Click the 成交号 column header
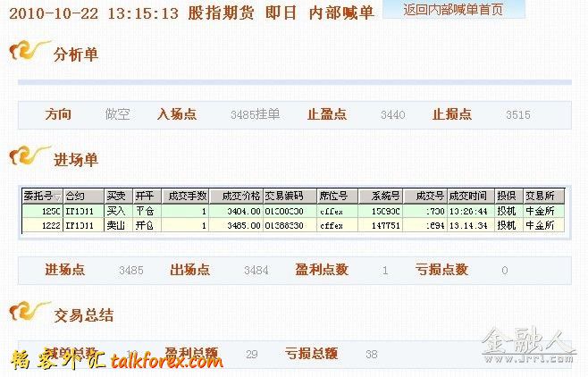Viewport: 588px width, 377px height. 425,196
